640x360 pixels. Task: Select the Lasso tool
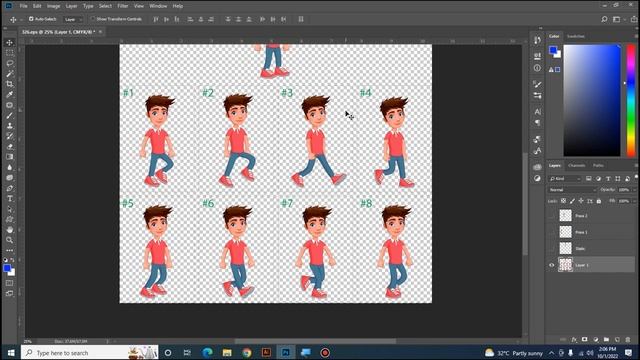tap(9, 63)
